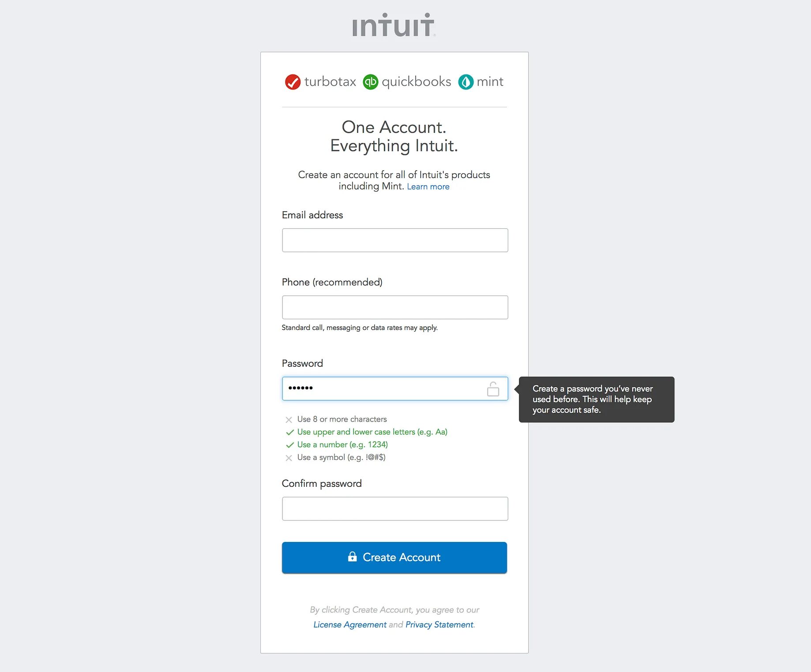
Task: Click the X beside symbol rule
Action: pyautogui.click(x=289, y=458)
